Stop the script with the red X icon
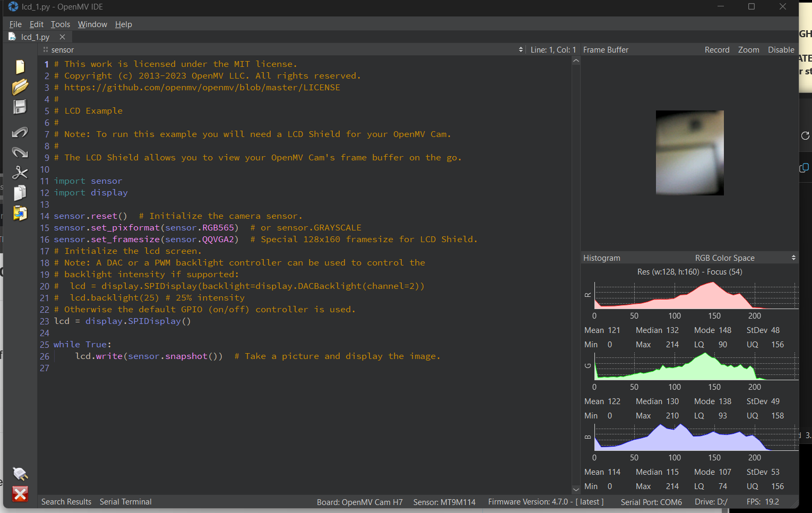The height and width of the screenshot is (513, 812). point(20,494)
